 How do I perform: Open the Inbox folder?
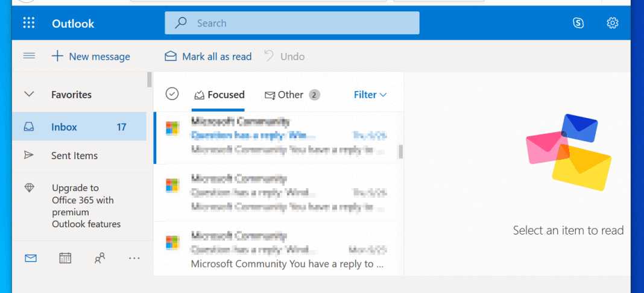coord(79,127)
